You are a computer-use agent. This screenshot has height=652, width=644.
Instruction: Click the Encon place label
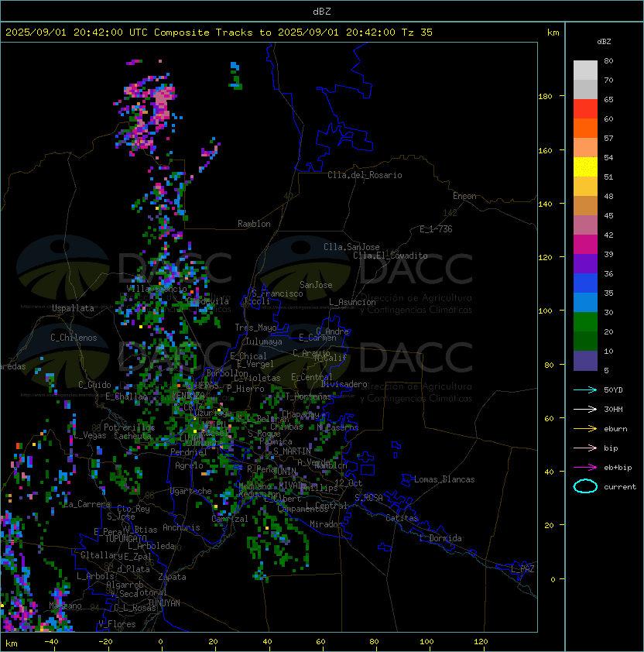(464, 196)
